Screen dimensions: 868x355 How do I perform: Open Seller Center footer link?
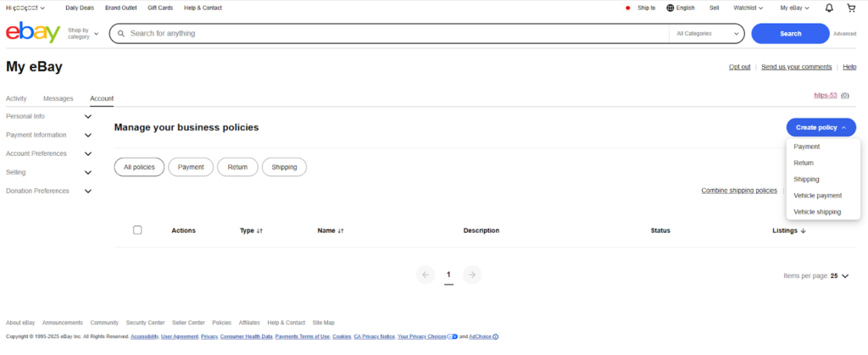(x=188, y=323)
